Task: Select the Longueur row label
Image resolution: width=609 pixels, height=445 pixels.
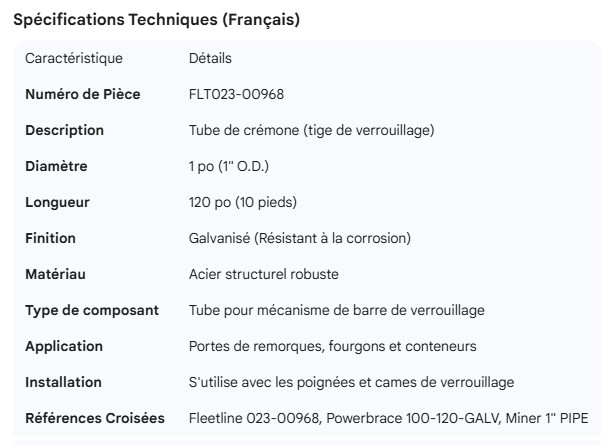Action: [x=57, y=202]
